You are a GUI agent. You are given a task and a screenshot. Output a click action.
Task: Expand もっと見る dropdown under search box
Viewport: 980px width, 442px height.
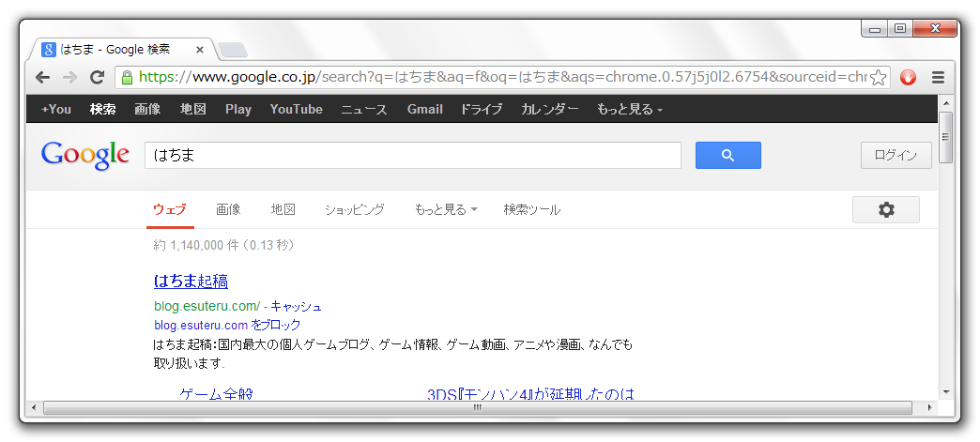tap(446, 210)
